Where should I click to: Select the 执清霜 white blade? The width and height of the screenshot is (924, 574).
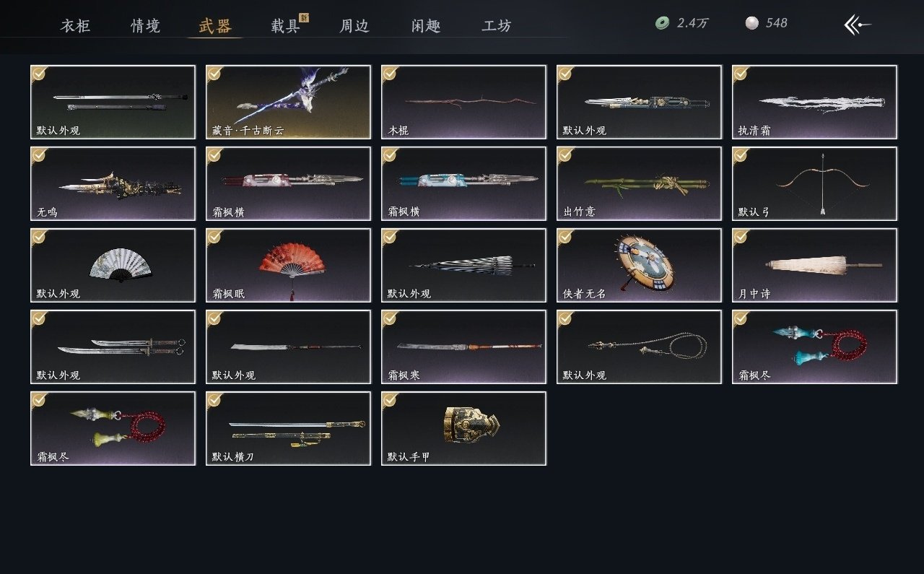(x=814, y=102)
